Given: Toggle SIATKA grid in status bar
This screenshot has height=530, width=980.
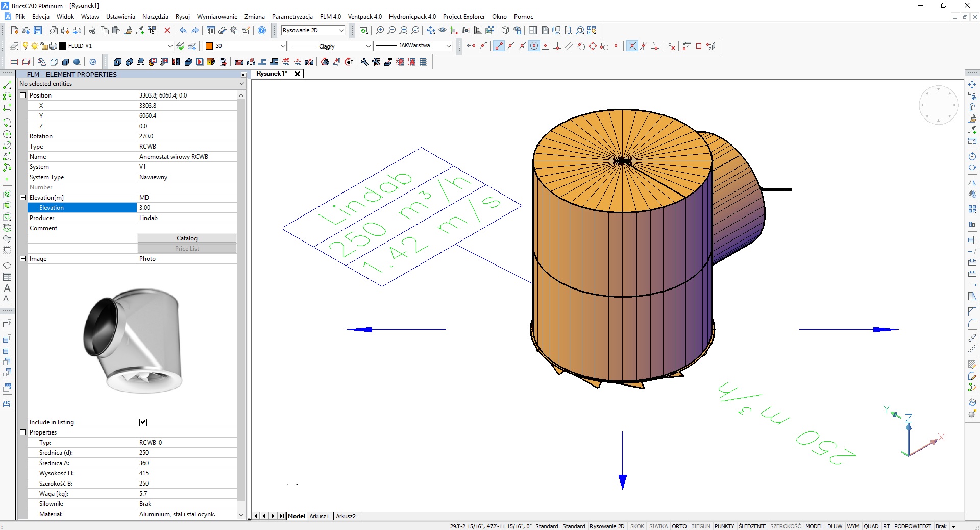Looking at the screenshot, I should pos(658,526).
